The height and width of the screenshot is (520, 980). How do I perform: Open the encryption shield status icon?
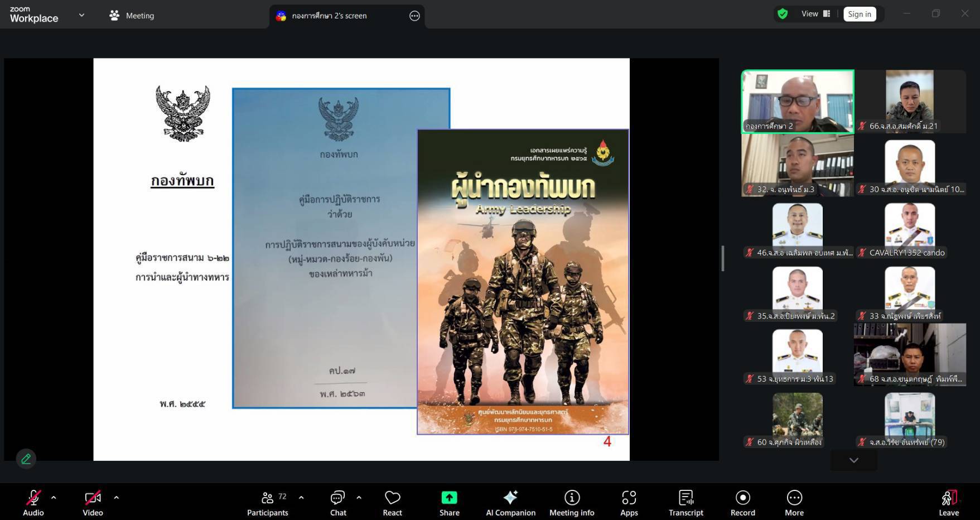783,14
